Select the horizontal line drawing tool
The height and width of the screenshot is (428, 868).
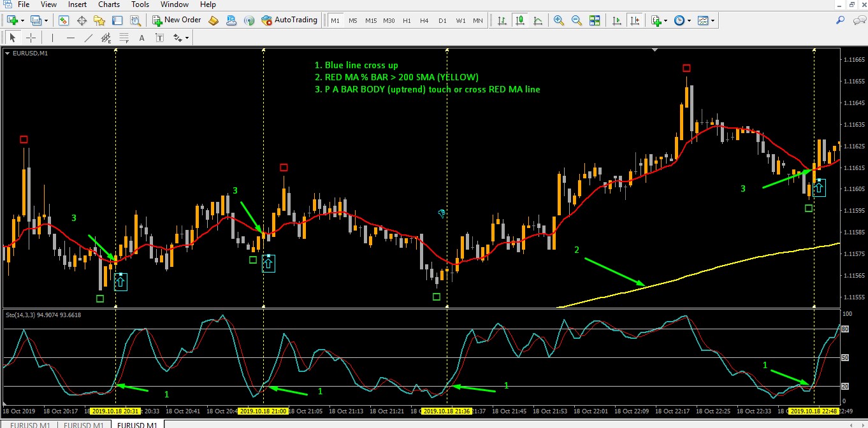point(71,38)
